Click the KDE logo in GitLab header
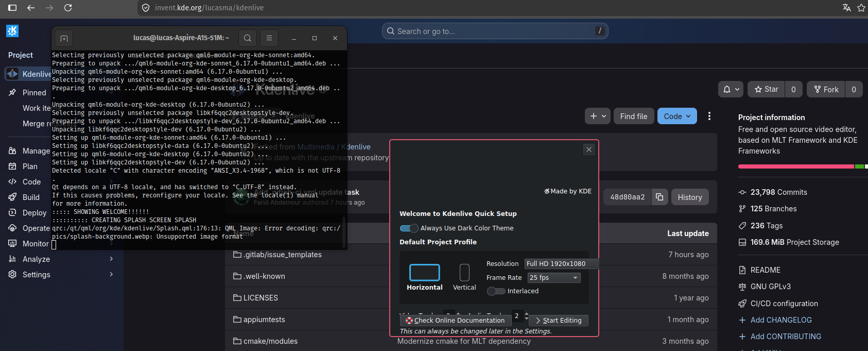The image size is (868, 351). click(x=12, y=31)
